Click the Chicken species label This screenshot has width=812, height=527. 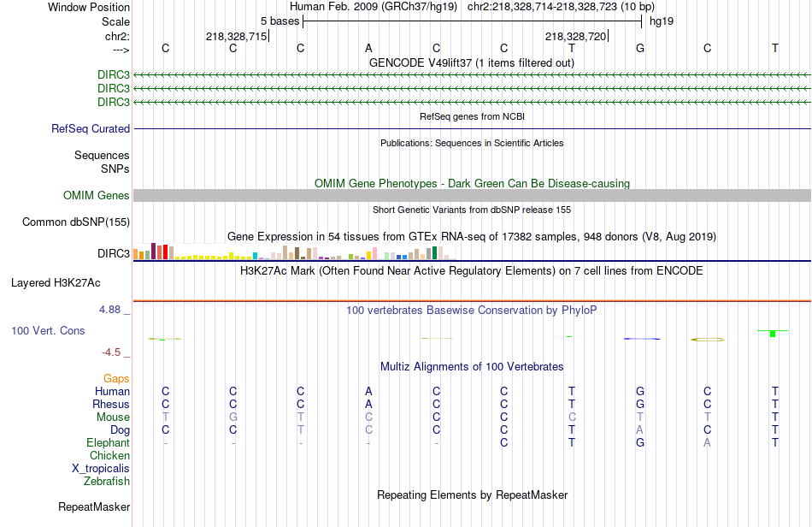click(109, 455)
